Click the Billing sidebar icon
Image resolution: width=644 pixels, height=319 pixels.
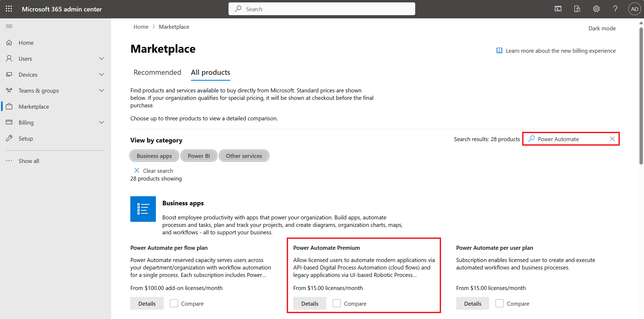[9, 122]
